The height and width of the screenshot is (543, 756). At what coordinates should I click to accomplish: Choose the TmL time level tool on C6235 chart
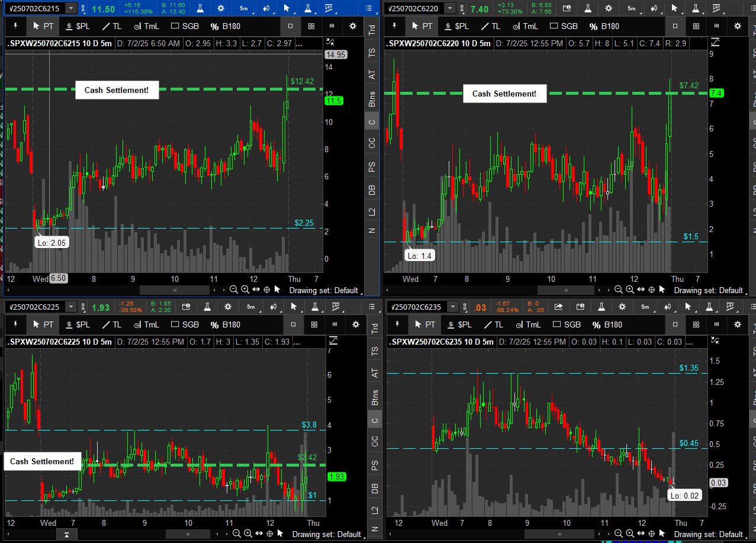point(526,324)
